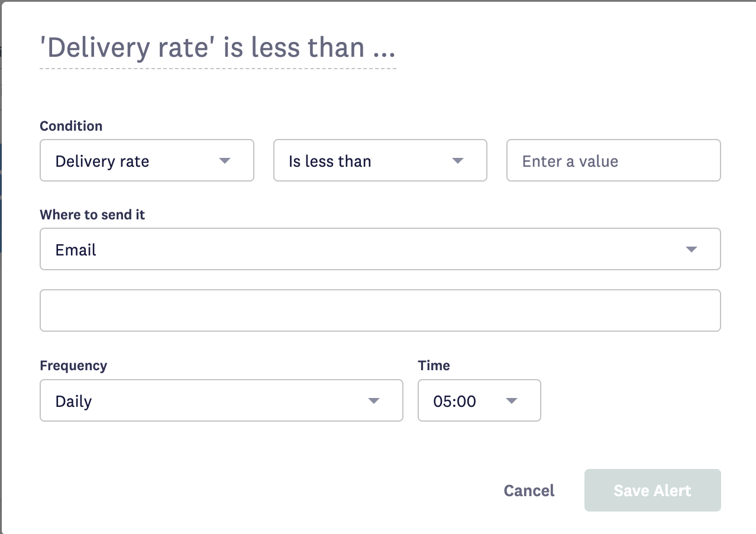
Task: Click the caret arrow in Delivery rate dropdown
Action: [x=224, y=161]
